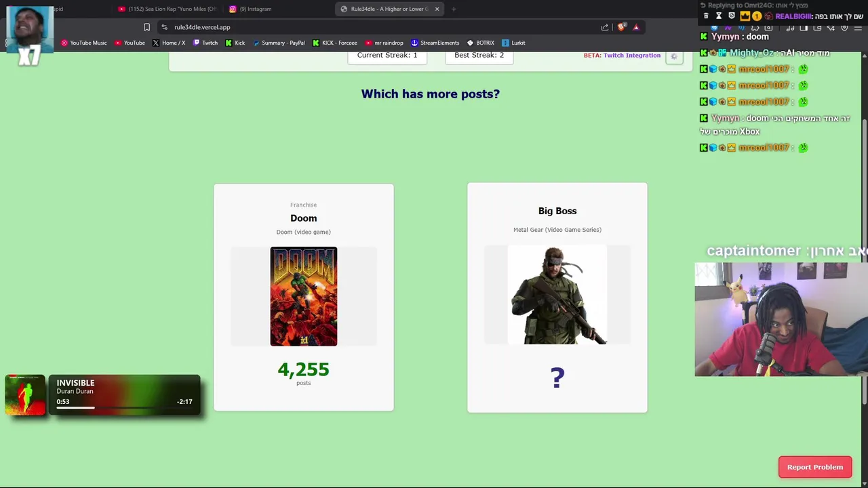Open the Home / X bookmark
The width and height of the screenshot is (868, 488).
click(169, 43)
